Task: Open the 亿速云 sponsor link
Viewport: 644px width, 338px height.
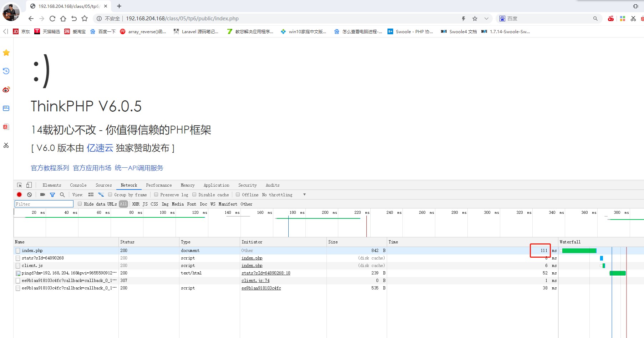Action: click(x=100, y=148)
